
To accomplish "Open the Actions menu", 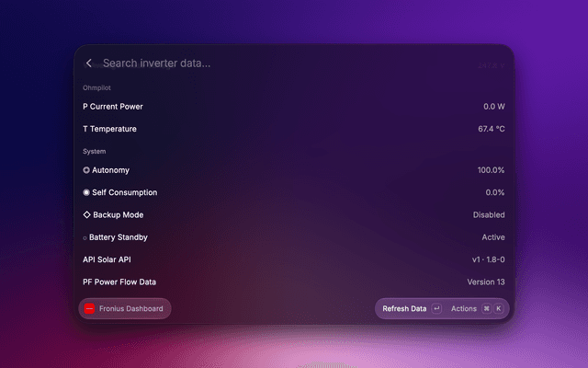I will pos(463,309).
